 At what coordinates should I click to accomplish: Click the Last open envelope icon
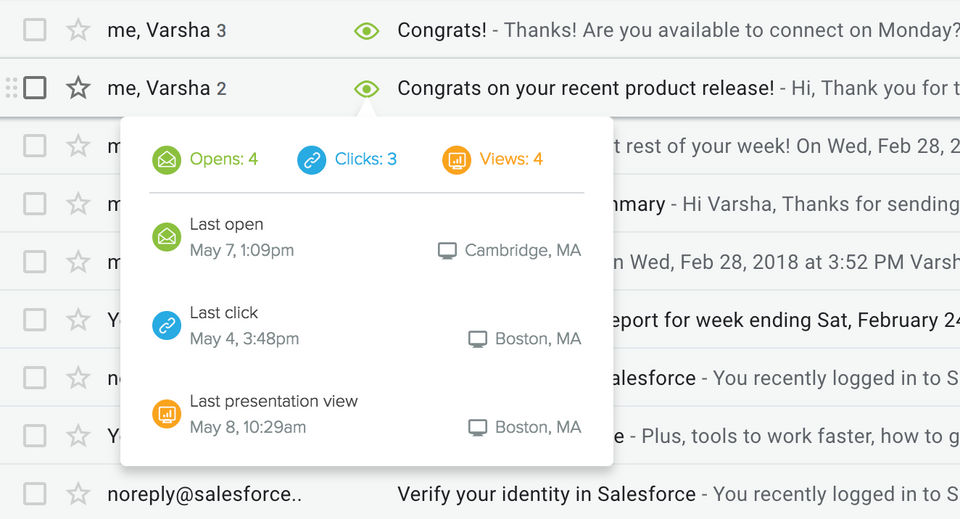click(166, 237)
